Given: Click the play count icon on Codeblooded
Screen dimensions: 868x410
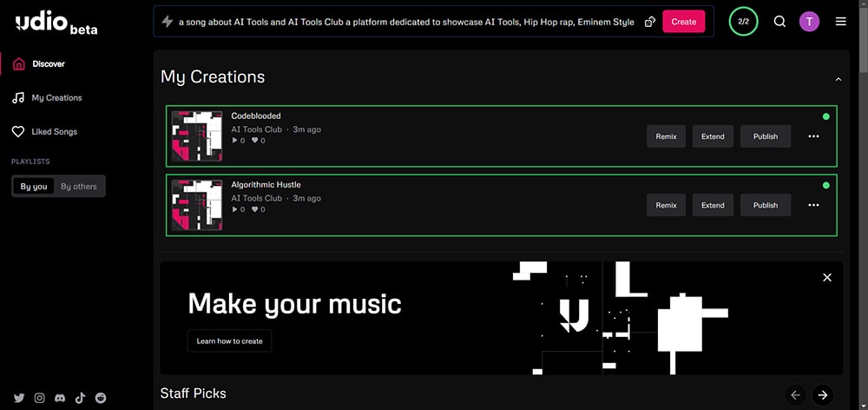Looking at the screenshot, I should 234,141.
